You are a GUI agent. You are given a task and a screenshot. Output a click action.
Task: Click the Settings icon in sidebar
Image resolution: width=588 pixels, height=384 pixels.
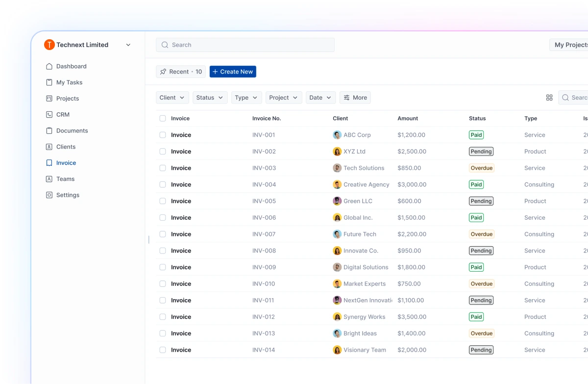49,195
